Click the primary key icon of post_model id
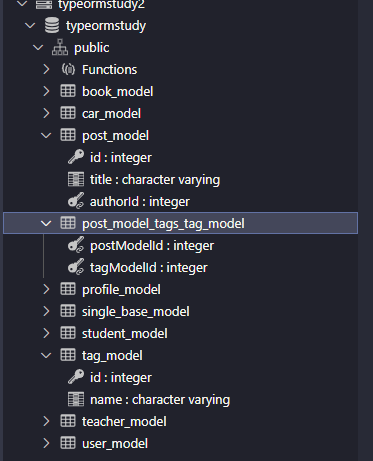The height and width of the screenshot is (461, 373). click(76, 157)
